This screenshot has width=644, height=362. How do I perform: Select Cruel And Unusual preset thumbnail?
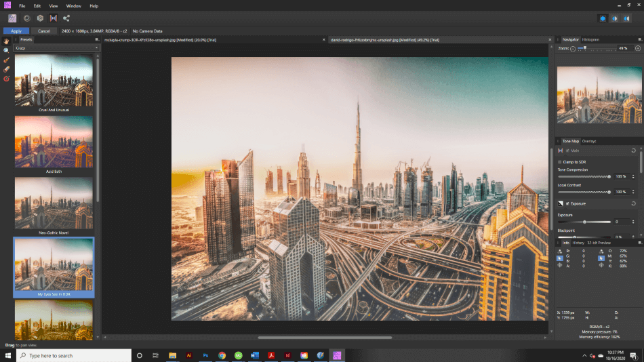coord(54,81)
